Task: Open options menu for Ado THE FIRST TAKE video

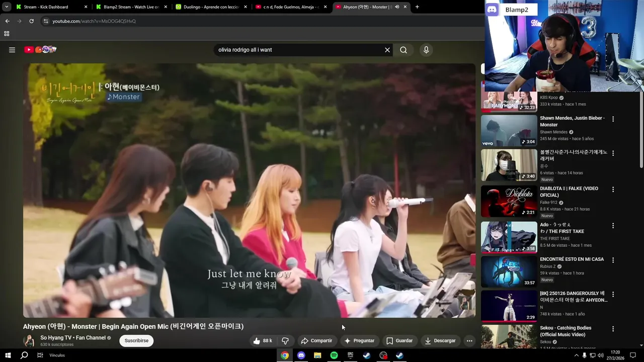Action: pyautogui.click(x=613, y=226)
